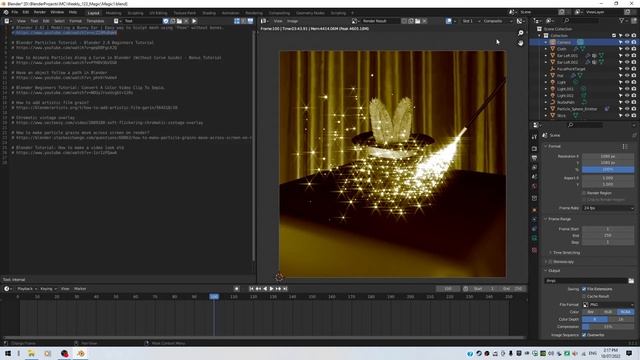Click the zoom magnifier in image viewer
Image resolution: width=640 pixels, height=360 pixels.
pos(520,33)
